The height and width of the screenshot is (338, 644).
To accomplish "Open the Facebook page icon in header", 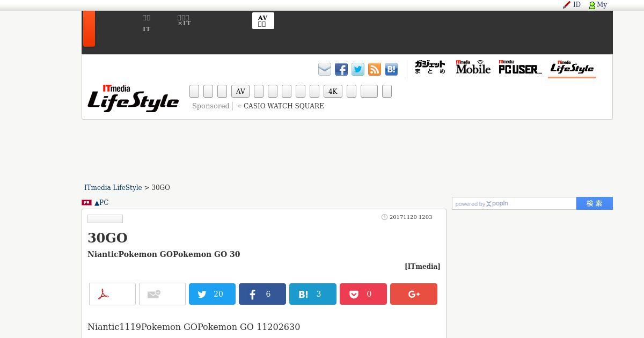I will tap(341, 69).
